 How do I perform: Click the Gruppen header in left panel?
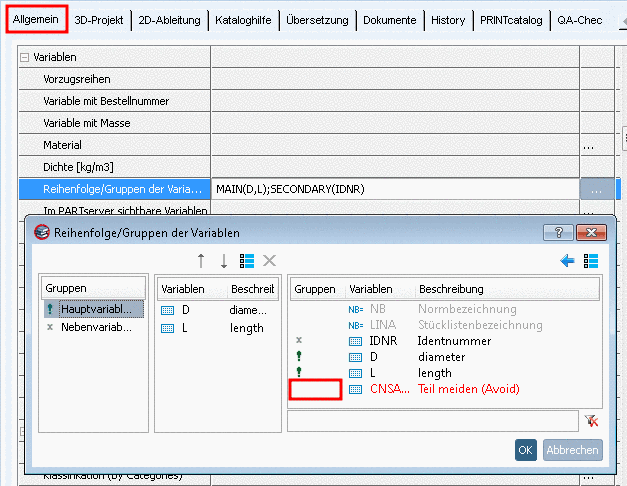pos(94,288)
